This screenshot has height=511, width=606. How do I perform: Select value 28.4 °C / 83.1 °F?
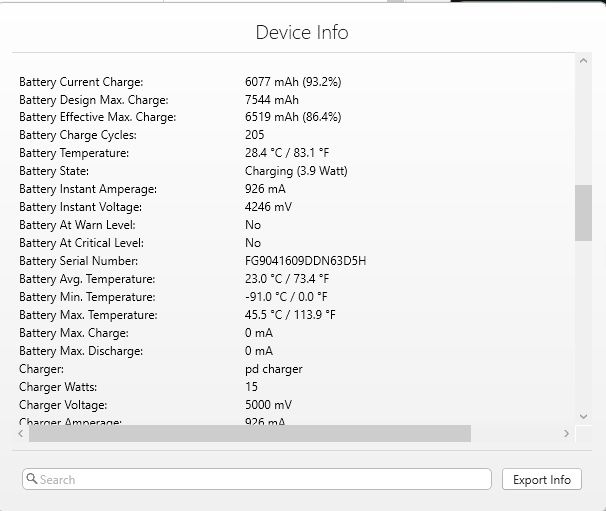(x=287, y=153)
